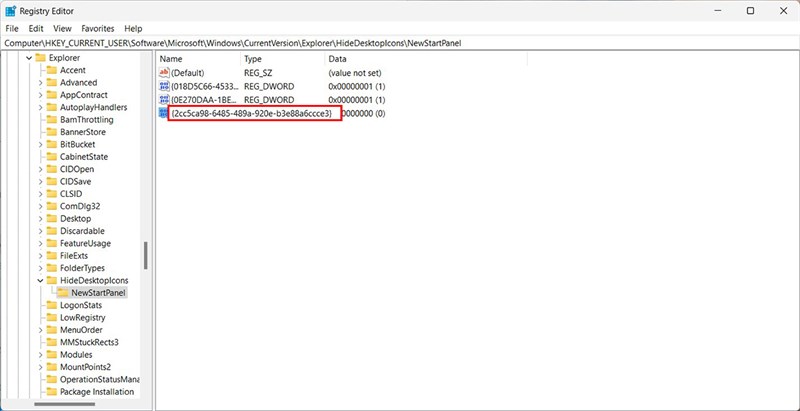This screenshot has width=800, height=411.
Task: Click the {0E270DAA-1BE DWORD value icon
Action: coord(164,101)
